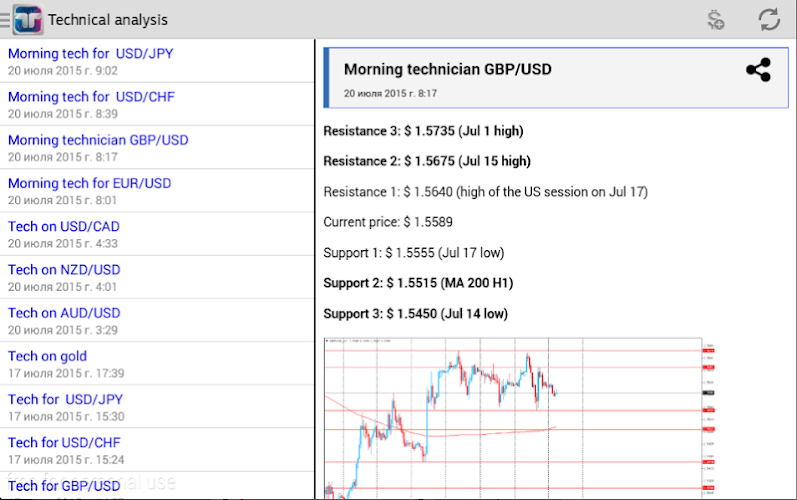Refresh the analysis list
The height and width of the screenshot is (500, 797).
click(x=769, y=20)
